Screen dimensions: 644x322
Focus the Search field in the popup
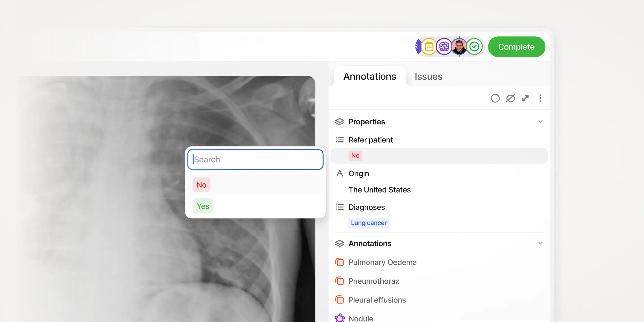pyautogui.click(x=255, y=160)
